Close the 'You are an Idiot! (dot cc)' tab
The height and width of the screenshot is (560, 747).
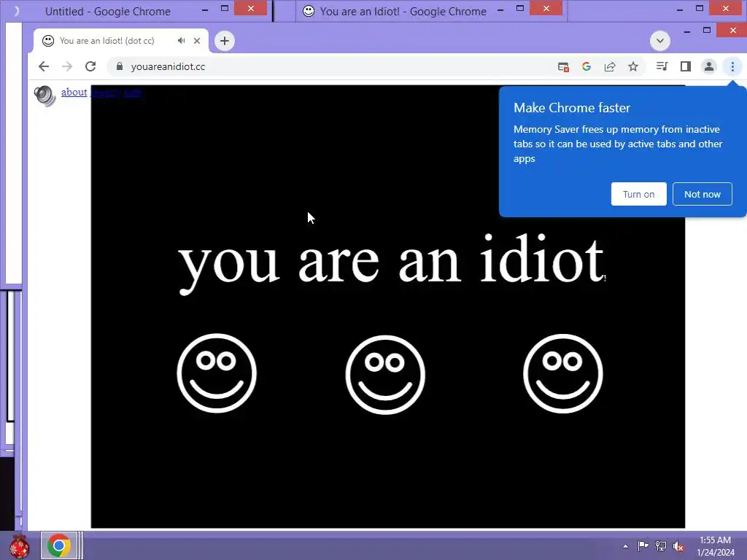coord(197,41)
